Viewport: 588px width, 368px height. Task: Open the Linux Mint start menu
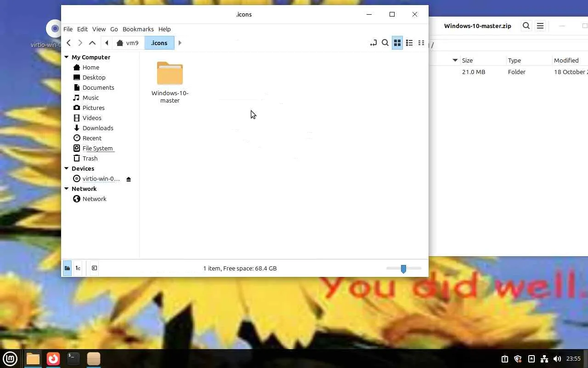point(10,358)
